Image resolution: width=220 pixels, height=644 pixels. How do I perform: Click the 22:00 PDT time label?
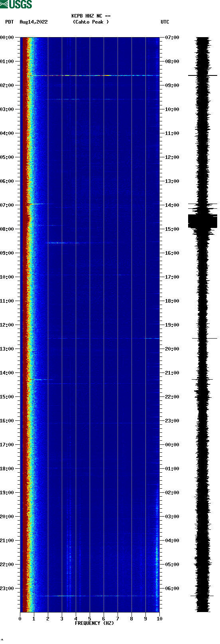pyautogui.click(x=7, y=565)
